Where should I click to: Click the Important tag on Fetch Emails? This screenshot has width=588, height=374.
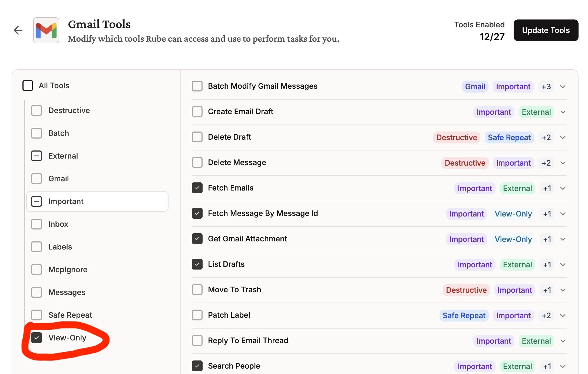(474, 188)
